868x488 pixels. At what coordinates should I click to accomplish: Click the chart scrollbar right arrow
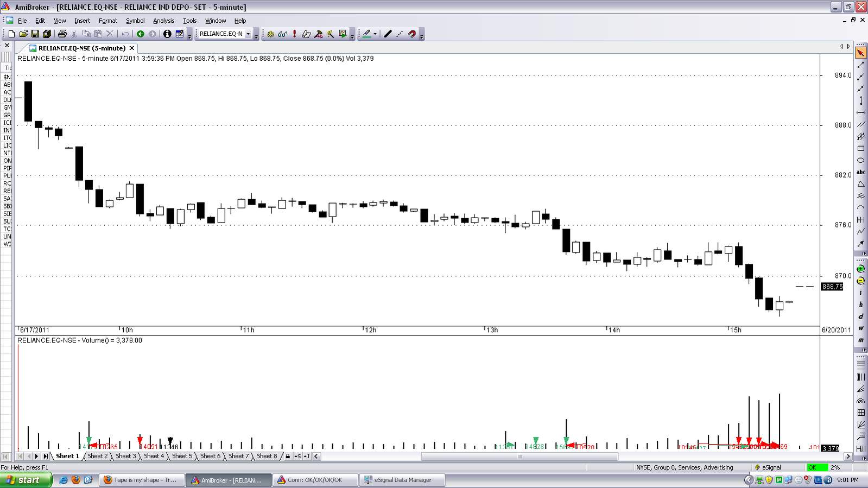point(848,457)
